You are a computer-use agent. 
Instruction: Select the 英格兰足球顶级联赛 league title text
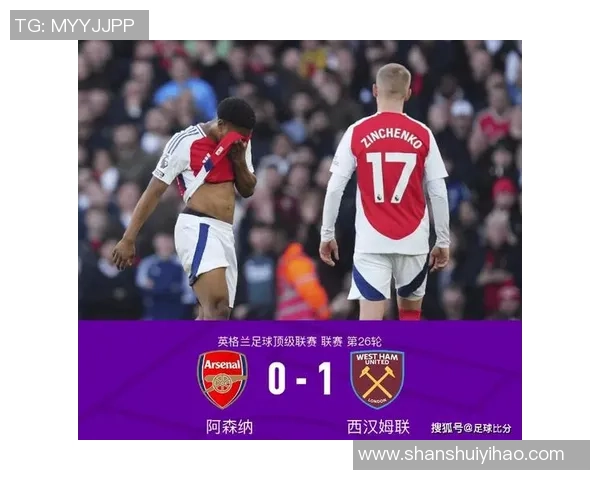[267, 341]
